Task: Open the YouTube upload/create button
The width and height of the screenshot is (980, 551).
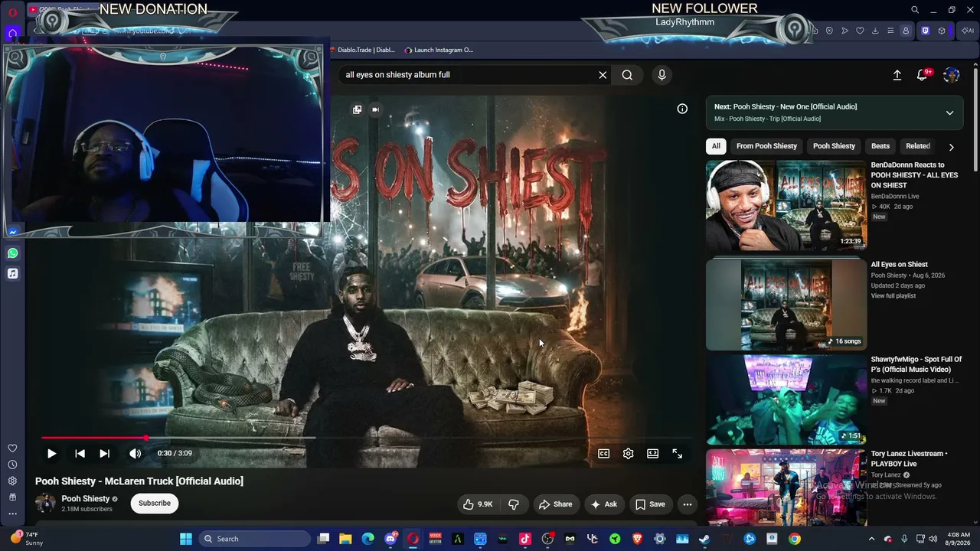Action: 897,75
